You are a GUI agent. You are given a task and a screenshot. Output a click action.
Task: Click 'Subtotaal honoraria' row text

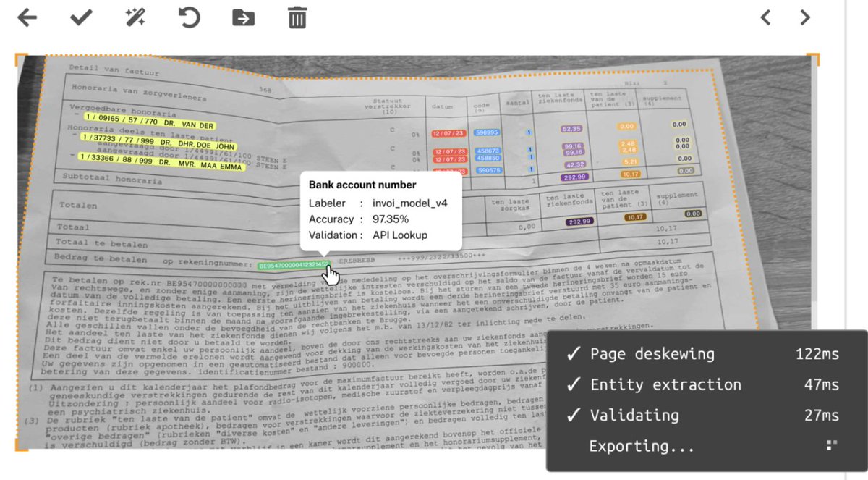click(112, 178)
